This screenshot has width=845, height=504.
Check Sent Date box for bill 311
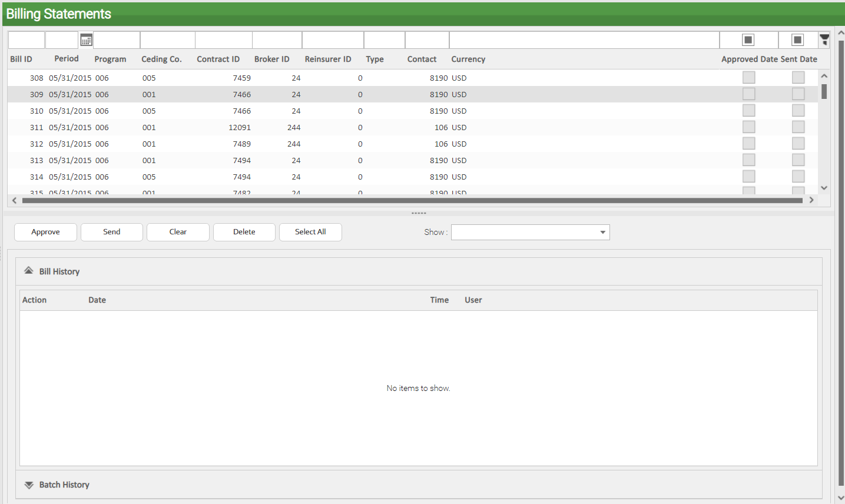coord(798,127)
